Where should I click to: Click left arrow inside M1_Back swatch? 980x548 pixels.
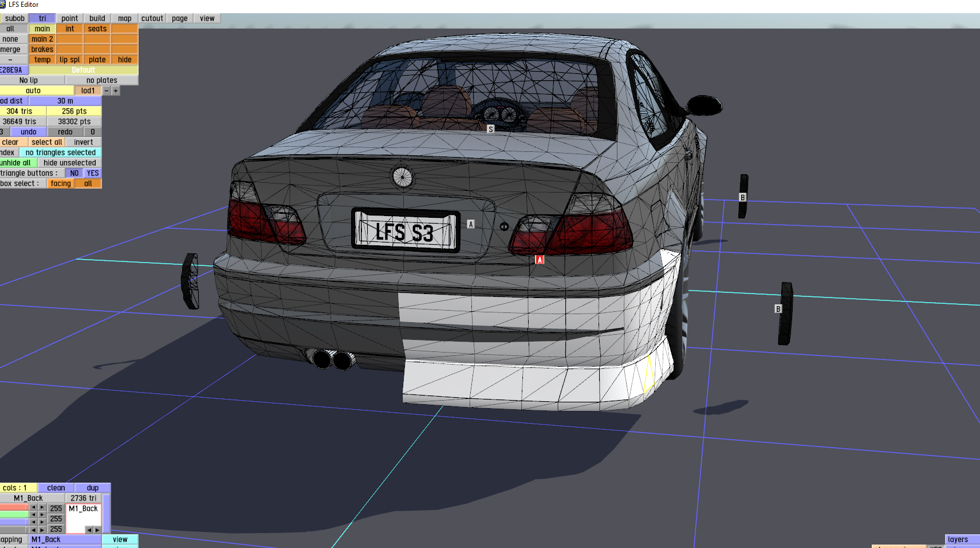89,530
